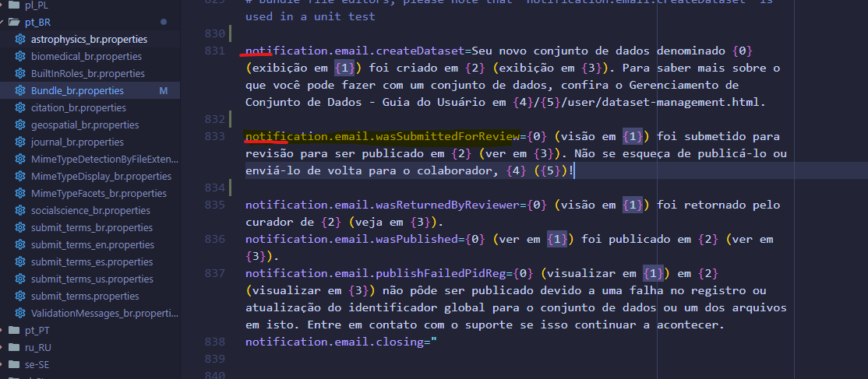Open ValidationMessages_br properties file
Image resolution: width=868 pixels, height=379 pixels.
pyautogui.click(x=104, y=313)
